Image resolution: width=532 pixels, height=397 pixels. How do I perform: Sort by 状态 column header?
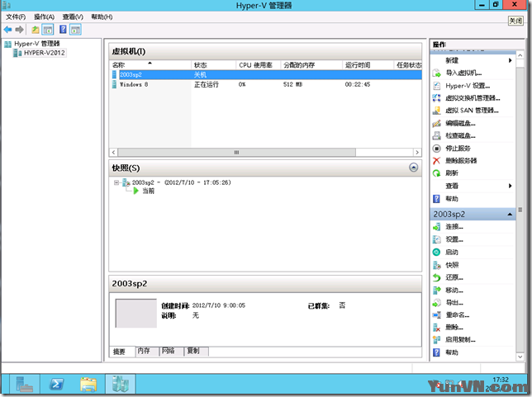(x=213, y=64)
